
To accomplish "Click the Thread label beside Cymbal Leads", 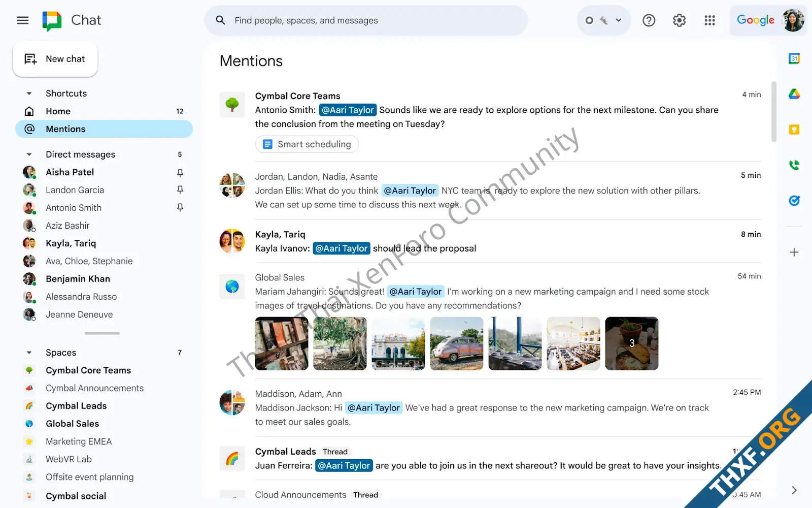I will pyautogui.click(x=335, y=452).
